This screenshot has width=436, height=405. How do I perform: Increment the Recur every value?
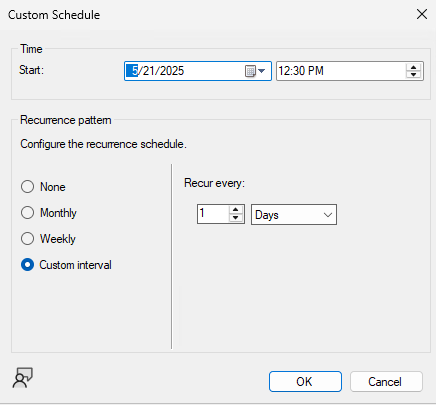point(236,210)
